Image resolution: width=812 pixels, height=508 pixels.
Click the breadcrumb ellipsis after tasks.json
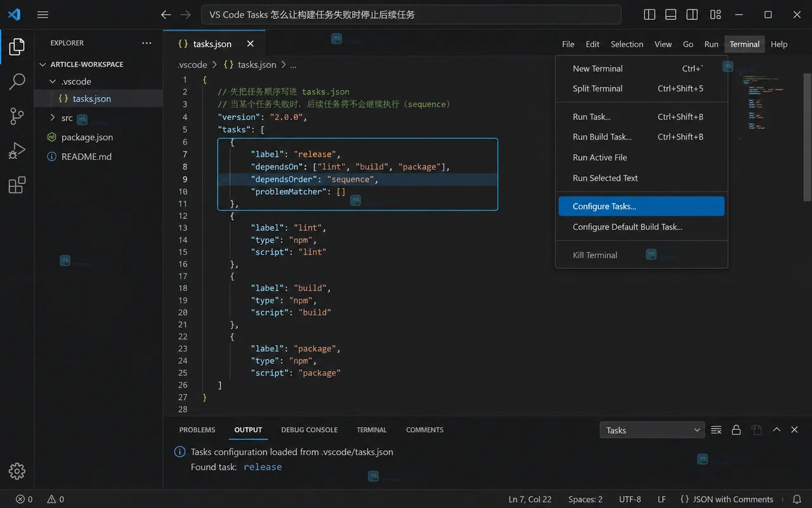pyautogui.click(x=293, y=65)
